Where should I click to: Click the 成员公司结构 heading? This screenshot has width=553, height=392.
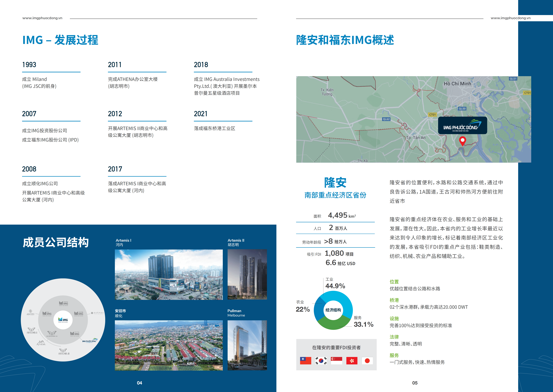(x=56, y=242)
